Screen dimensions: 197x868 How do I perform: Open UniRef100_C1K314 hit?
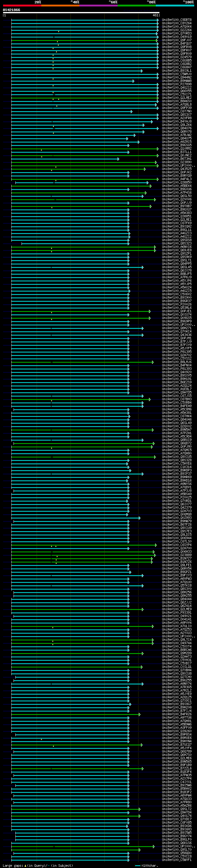click(176, 467)
